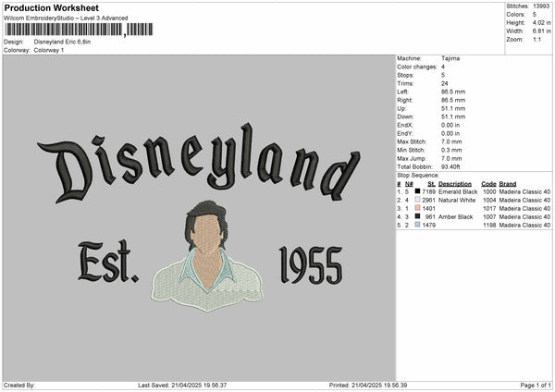Viewport: 555px width, 392px height.
Task: Click 'Page 1 of 1' footer text
Action: click(x=536, y=385)
